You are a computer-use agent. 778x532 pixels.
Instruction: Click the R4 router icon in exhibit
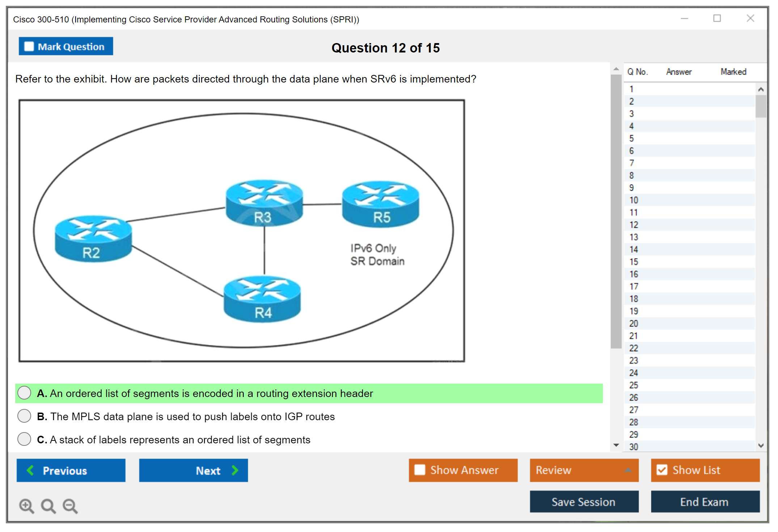click(x=262, y=299)
